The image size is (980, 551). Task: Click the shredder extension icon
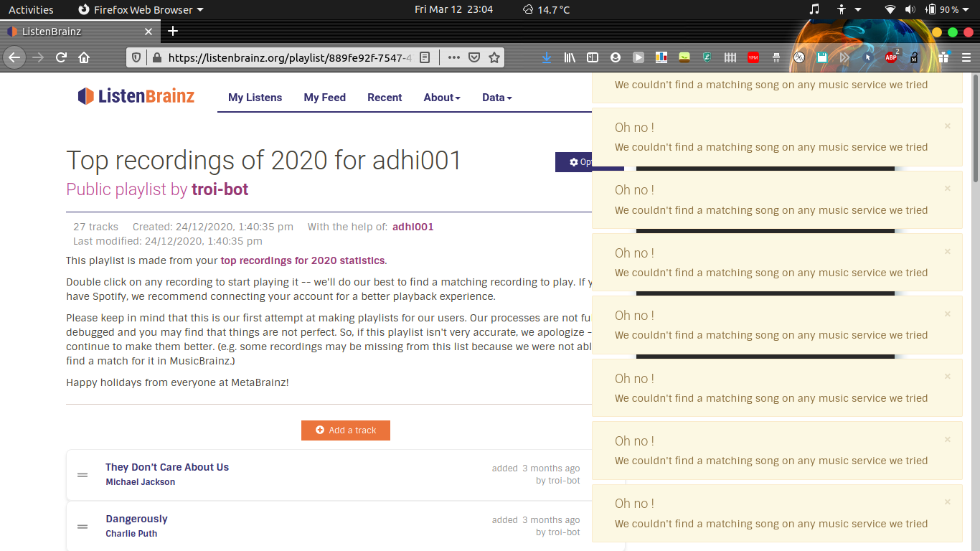tap(776, 57)
